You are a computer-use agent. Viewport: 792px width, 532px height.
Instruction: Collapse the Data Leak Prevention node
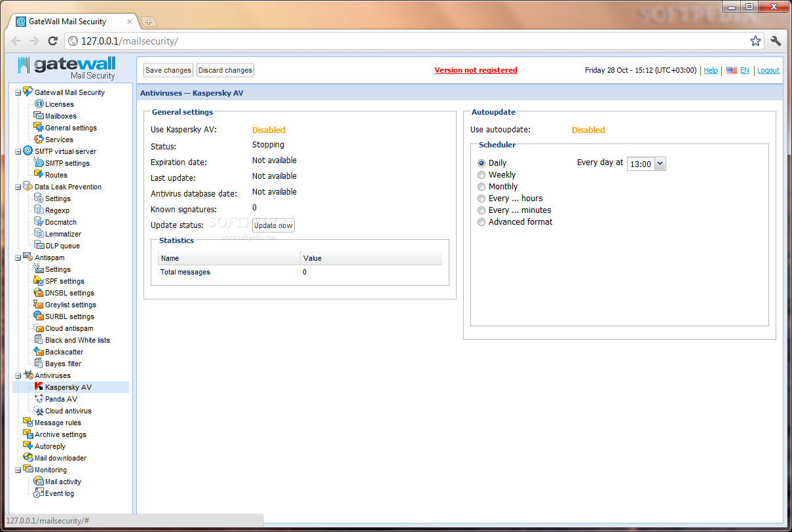[x=18, y=187]
